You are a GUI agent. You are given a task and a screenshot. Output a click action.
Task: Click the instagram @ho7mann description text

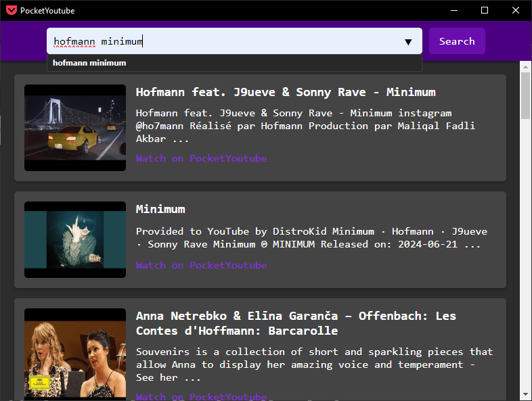(305, 126)
